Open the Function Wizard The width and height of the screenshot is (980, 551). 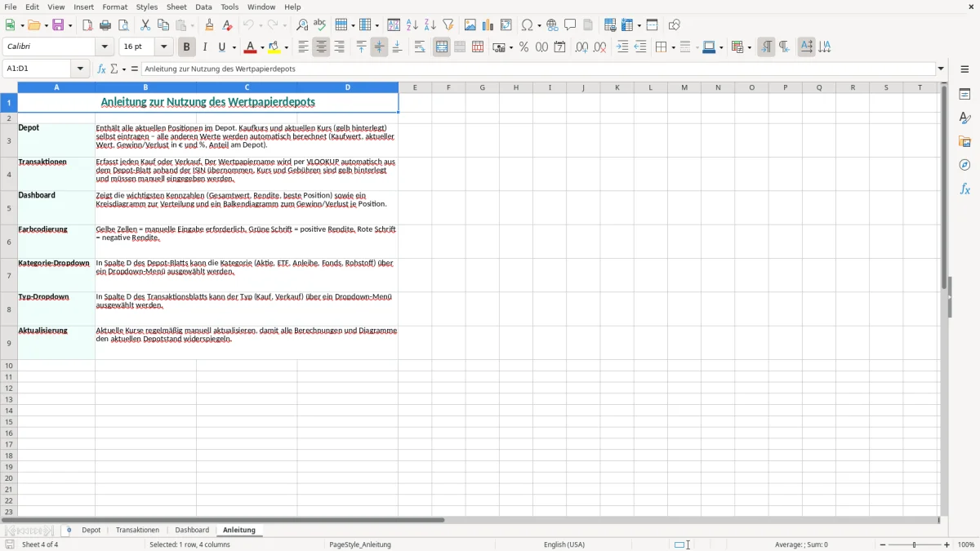(x=101, y=69)
